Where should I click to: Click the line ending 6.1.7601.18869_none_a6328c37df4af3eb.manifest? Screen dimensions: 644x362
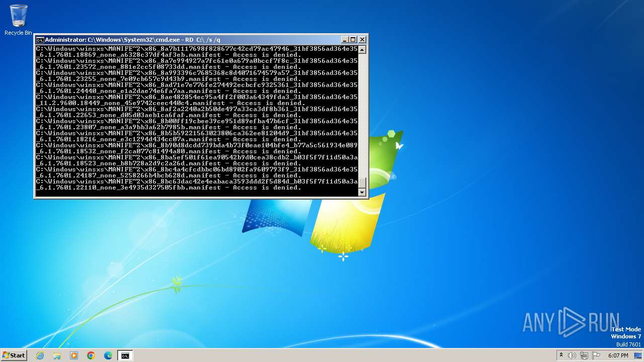(169, 55)
